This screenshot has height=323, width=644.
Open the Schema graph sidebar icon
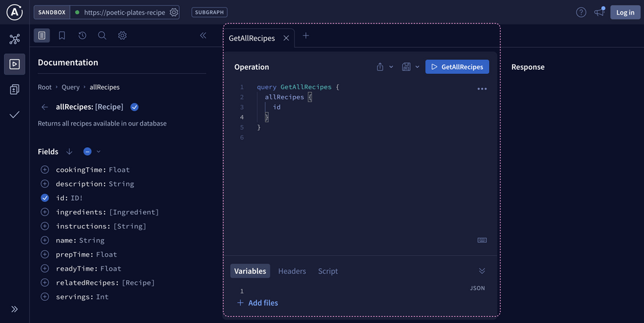coord(15,39)
